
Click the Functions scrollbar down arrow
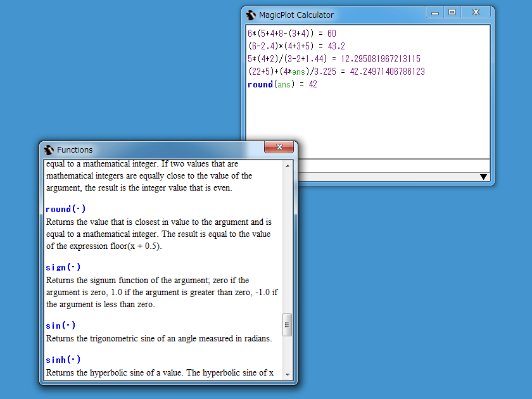[x=288, y=374]
